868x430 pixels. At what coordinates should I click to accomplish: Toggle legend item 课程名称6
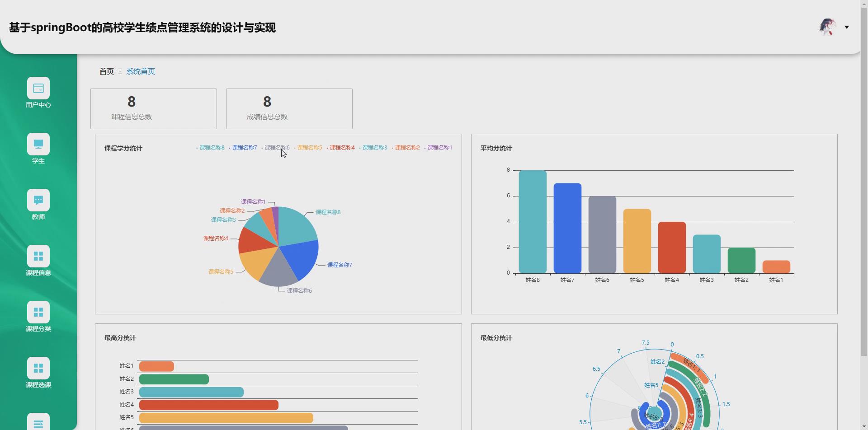tap(276, 148)
